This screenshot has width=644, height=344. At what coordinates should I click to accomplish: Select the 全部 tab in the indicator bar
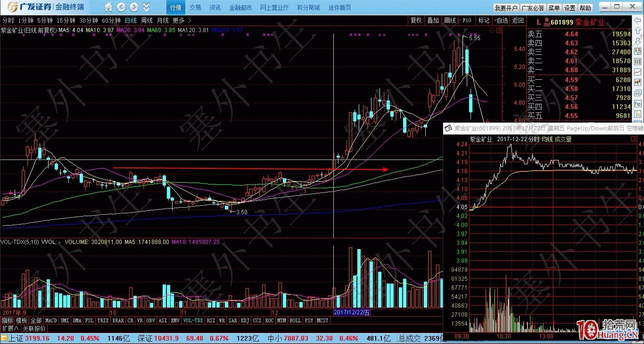36,320
